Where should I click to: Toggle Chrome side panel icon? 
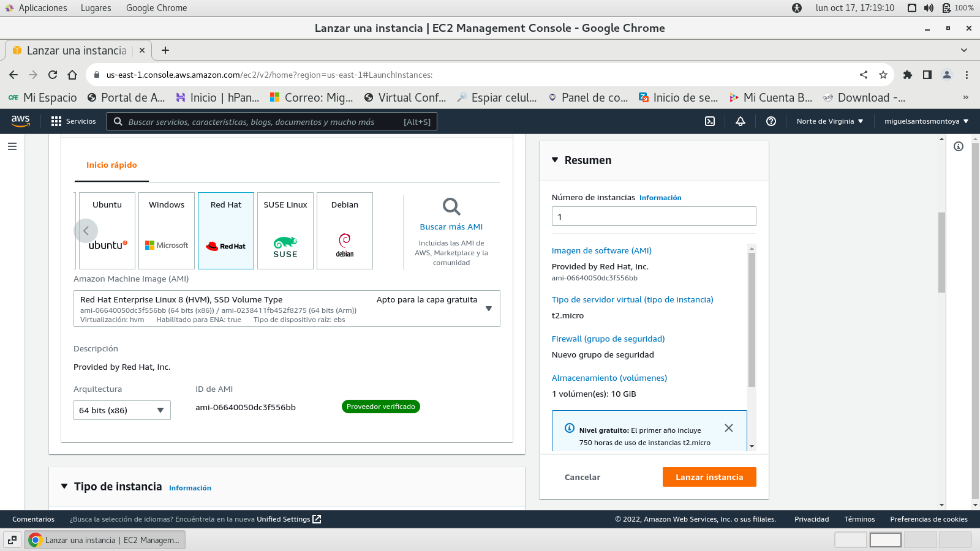pos(927,75)
